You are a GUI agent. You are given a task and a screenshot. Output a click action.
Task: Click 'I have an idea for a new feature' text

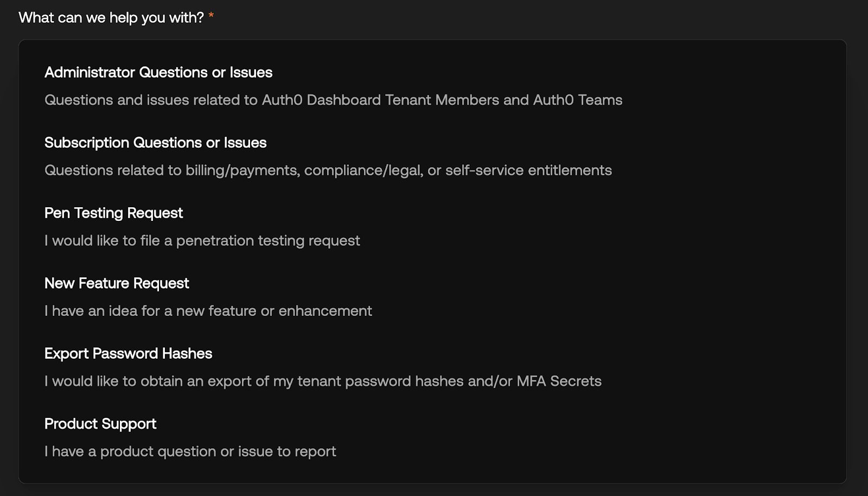(x=208, y=311)
